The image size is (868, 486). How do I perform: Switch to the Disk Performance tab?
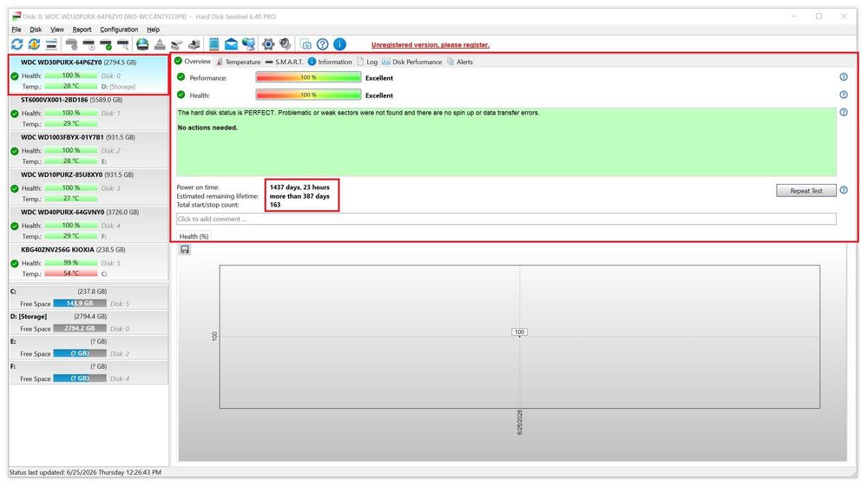pyautogui.click(x=411, y=62)
